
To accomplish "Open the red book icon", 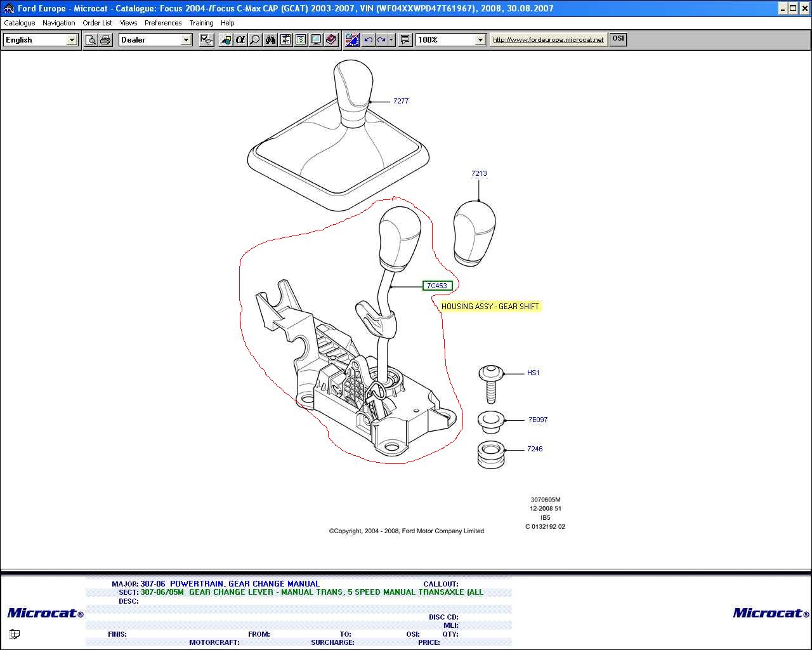I will point(331,40).
